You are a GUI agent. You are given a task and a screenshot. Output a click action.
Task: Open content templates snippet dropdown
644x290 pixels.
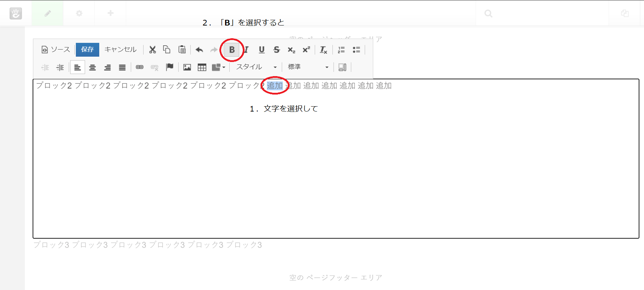218,67
